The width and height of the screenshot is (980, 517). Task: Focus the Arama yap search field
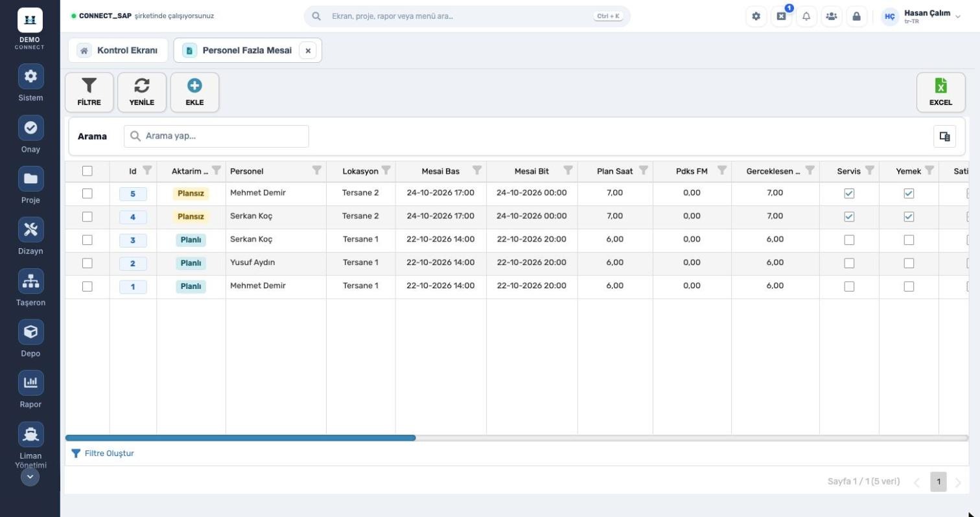tap(216, 136)
